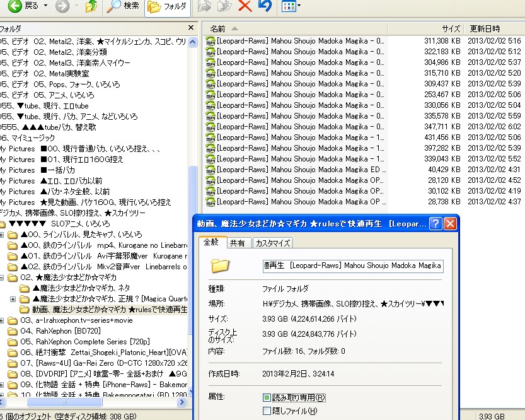Open Back button history dropdown arrow
Image resolution: width=525 pixels, height=420 pixels.
45,6
